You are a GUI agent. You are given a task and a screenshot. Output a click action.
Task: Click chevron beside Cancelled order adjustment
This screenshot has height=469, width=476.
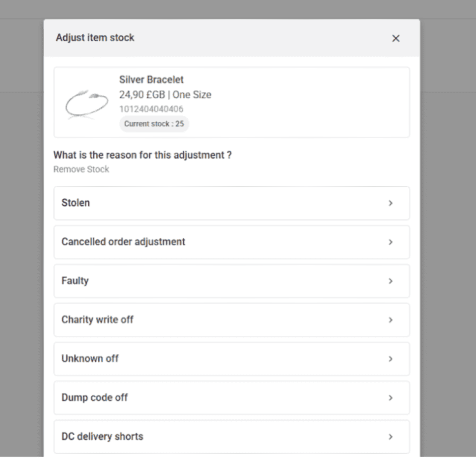point(391,242)
